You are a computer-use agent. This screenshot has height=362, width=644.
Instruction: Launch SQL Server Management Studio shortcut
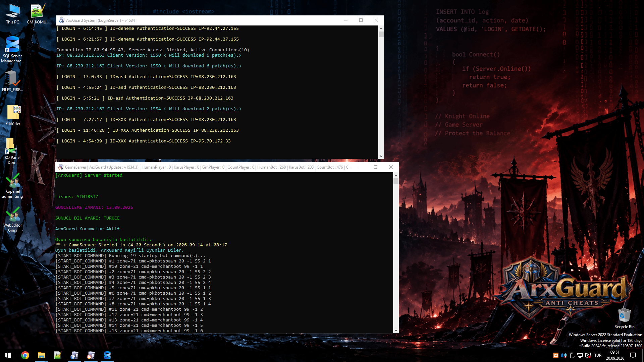pos(12,50)
